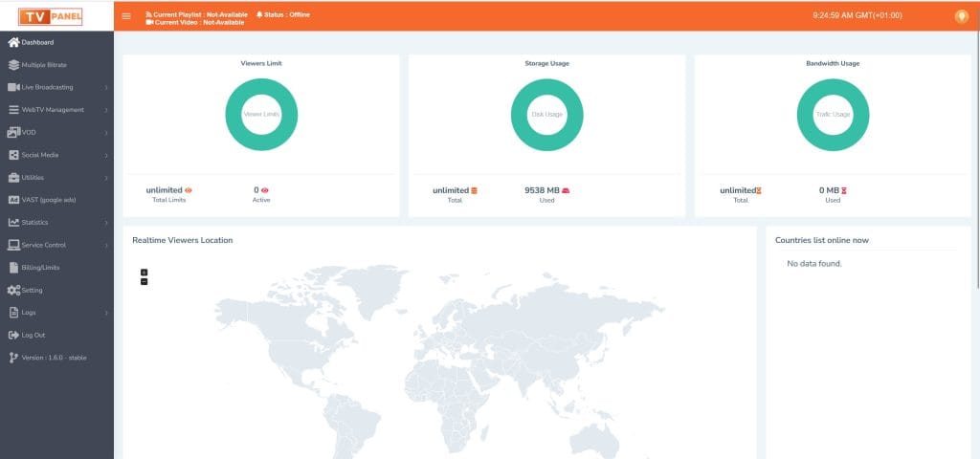Click the VAST google ads icon
Viewport: 980px width, 459px height.
click(13, 200)
